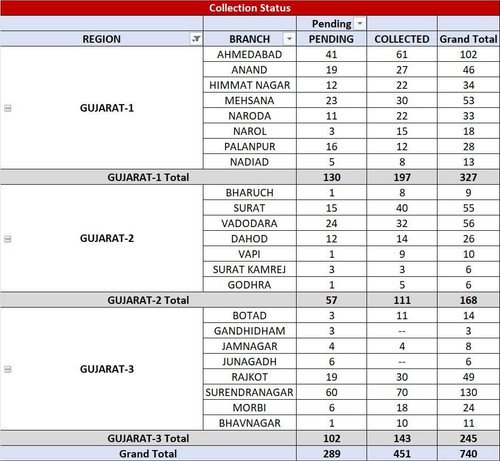Image resolution: width=500 pixels, height=461 pixels.
Task: Click the REGION column header
Action: point(101,39)
